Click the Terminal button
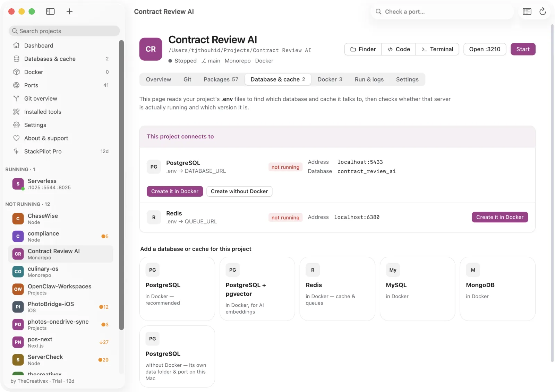This screenshot has width=555, height=392. coord(437,49)
